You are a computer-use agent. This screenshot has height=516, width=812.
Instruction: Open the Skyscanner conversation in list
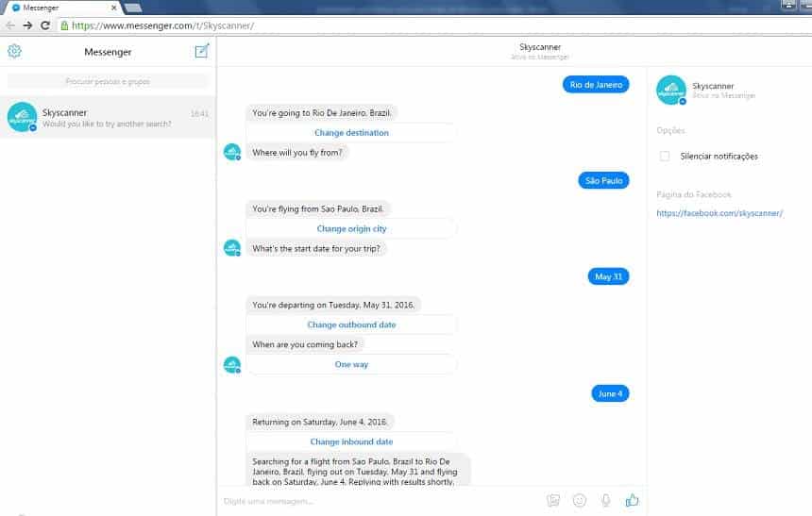[x=108, y=118]
